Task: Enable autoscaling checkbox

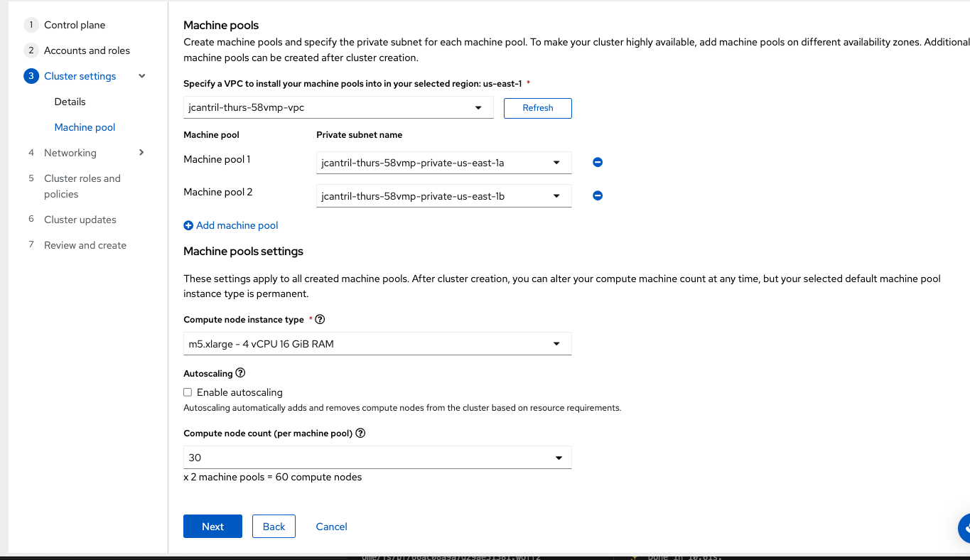Action: click(x=188, y=392)
